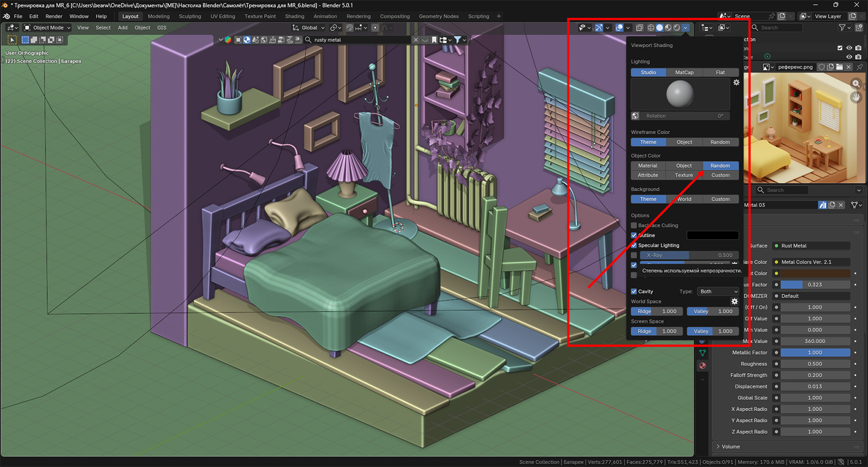The width and height of the screenshot is (868, 467).
Task: Switch viewport to Wireframe shading icon
Action: pos(651,28)
